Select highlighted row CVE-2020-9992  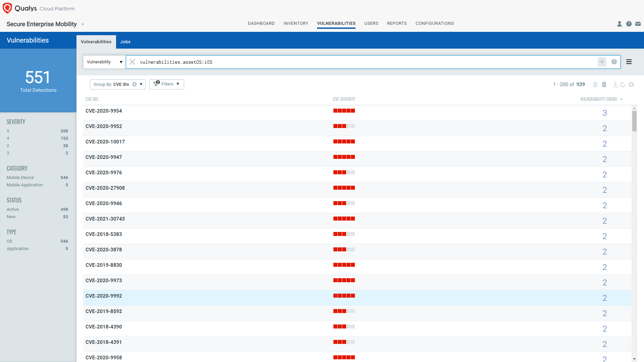tap(357, 298)
